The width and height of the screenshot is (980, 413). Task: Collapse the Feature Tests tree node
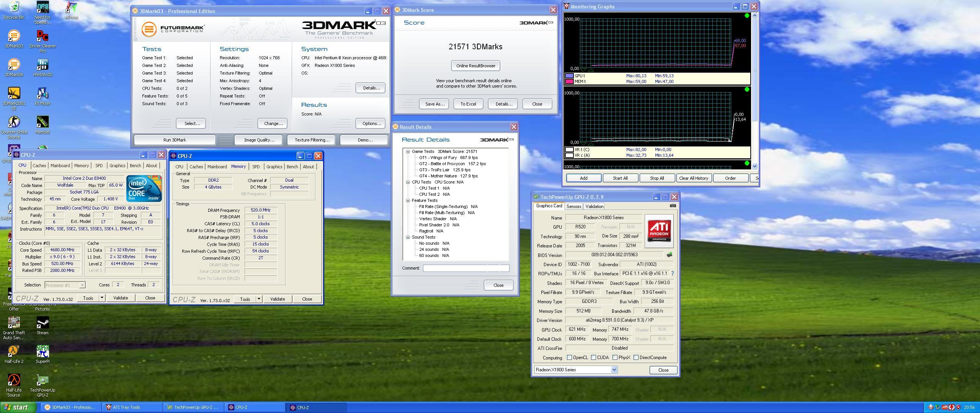[x=408, y=200]
